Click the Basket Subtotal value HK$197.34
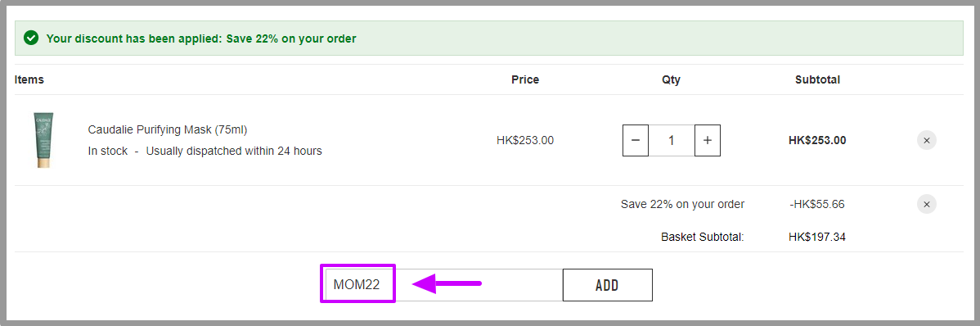 817,238
